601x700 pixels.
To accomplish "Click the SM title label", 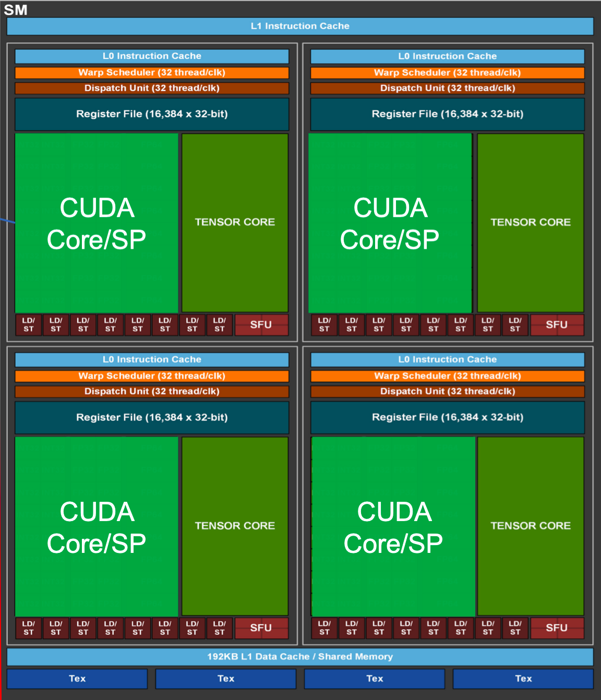I will 16,10.
